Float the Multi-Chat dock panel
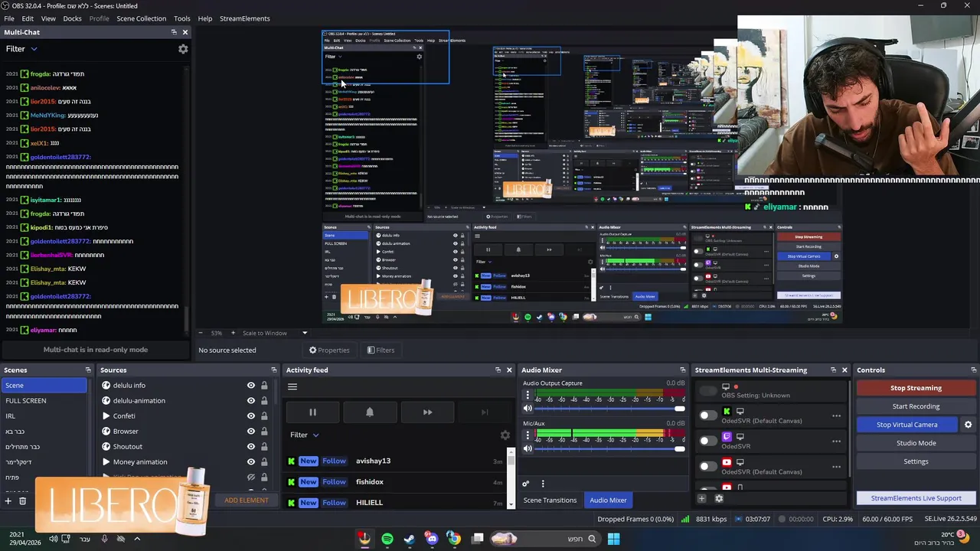 [x=174, y=32]
